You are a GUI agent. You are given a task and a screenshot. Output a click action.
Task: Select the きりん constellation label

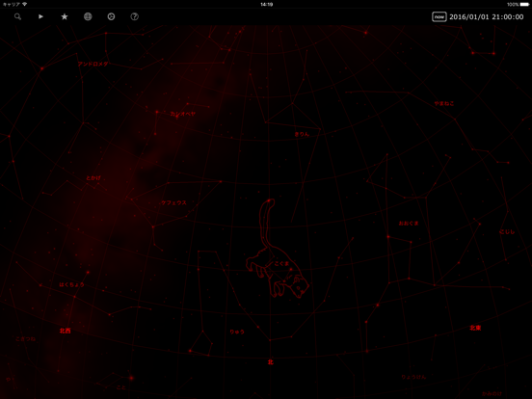(302, 134)
